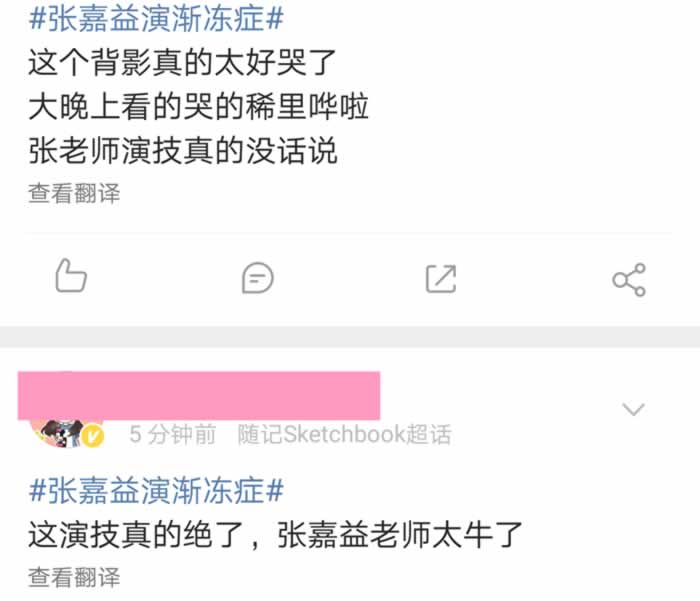Expand the post options chevron
This screenshot has width=700, height=601.
point(633,409)
